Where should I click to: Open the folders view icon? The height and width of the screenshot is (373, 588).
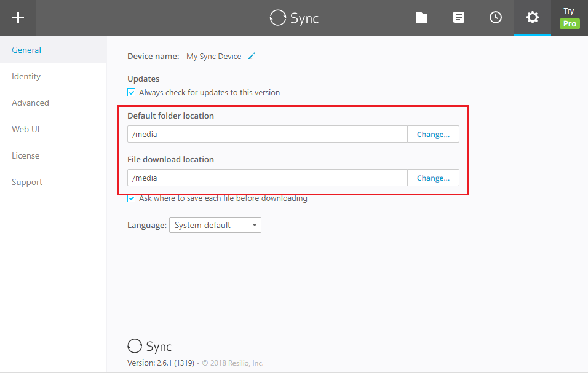421,18
